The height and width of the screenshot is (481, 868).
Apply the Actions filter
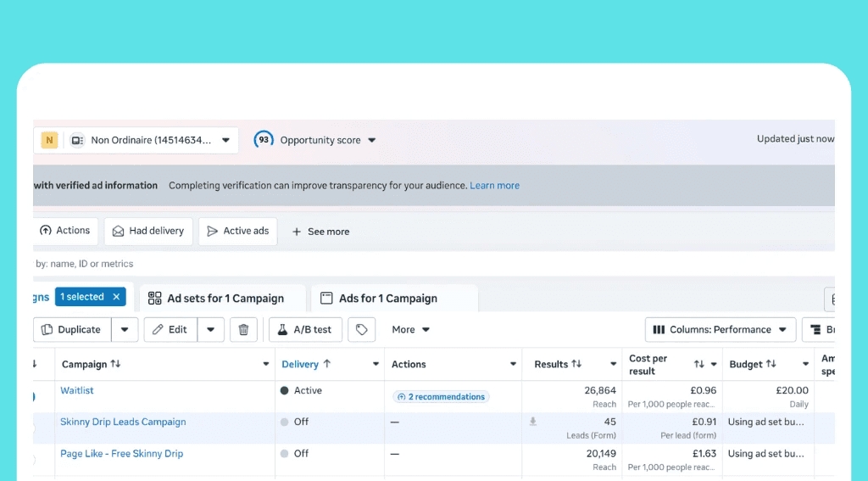click(66, 231)
